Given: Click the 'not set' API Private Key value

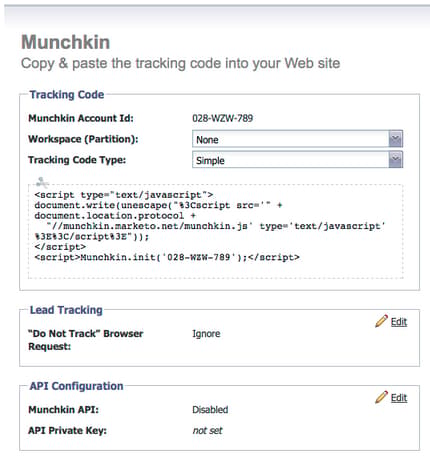Looking at the screenshot, I should 207,430.
